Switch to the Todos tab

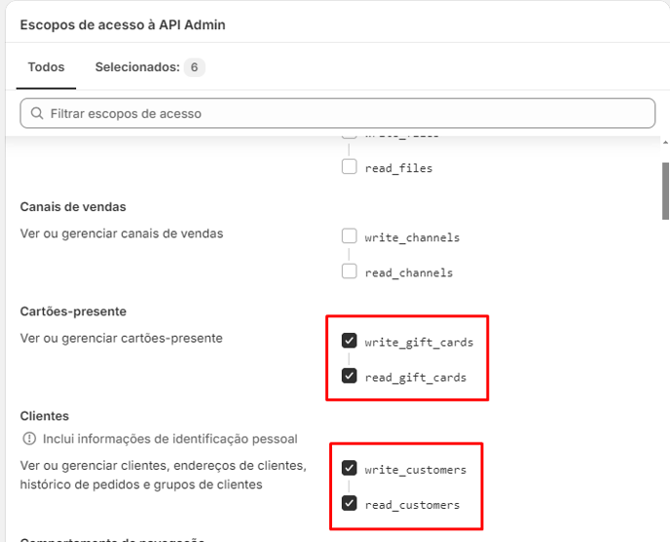point(46,67)
